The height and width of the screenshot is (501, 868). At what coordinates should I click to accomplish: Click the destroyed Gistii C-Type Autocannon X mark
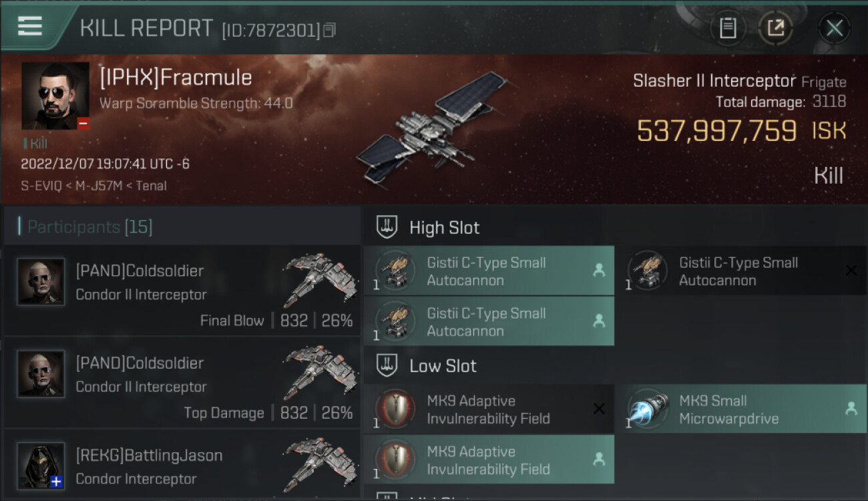tap(851, 270)
